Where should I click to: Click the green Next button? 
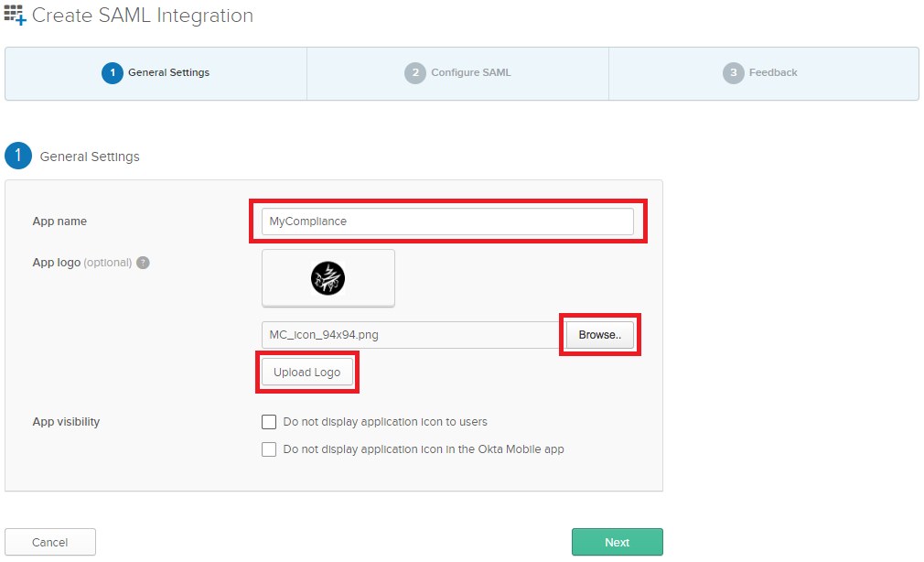tap(617, 542)
